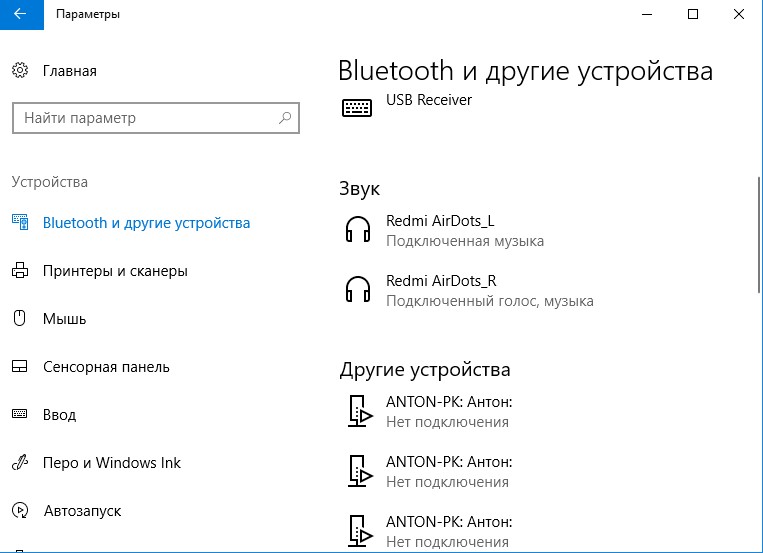Screen dimensions: 763x553
Task: Open Сенсорная панель settings
Action: 106,367
